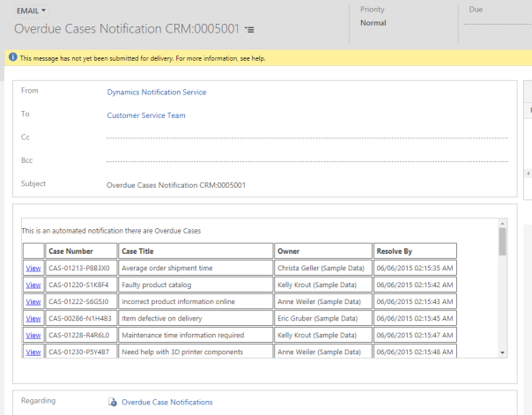532x415 pixels.
Task: Select 'Incorrect product information online' cell
Action: point(196,301)
